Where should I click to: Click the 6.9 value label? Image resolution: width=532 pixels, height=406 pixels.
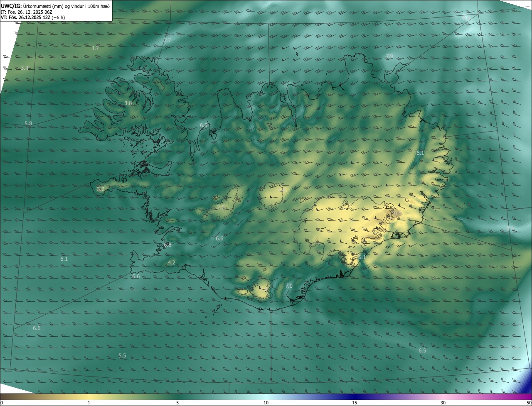pyautogui.click(x=204, y=125)
